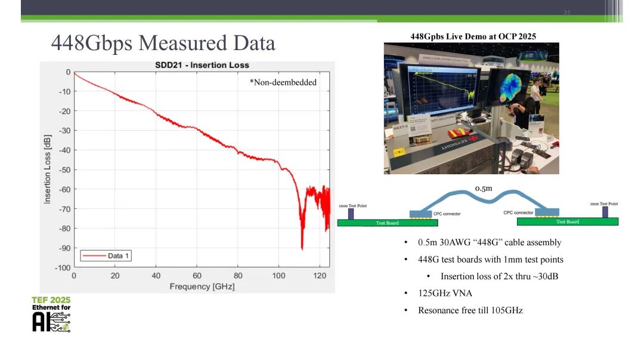
Task: Click the red legend line swatch
Action: pyautogui.click(x=94, y=255)
